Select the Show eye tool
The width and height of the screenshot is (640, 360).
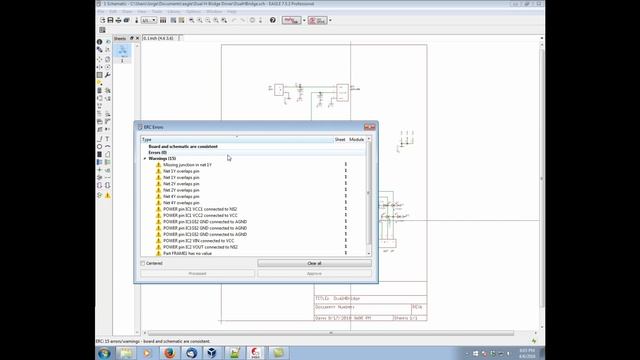(108, 42)
